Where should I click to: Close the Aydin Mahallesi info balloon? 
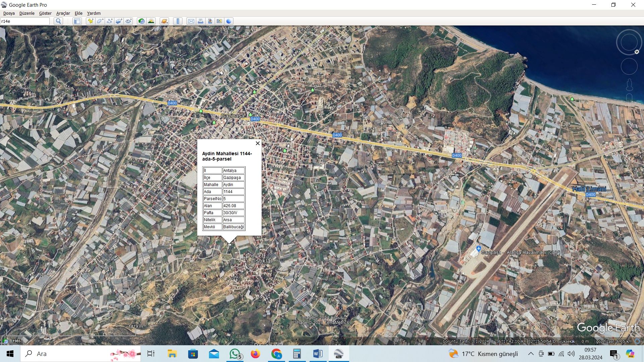pyautogui.click(x=258, y=143)
